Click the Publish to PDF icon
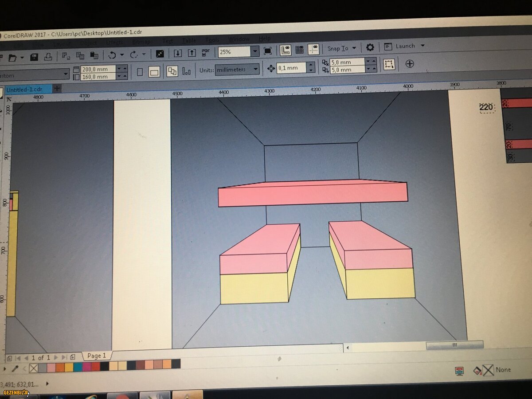Screen dimensions: 532x399 206,52
